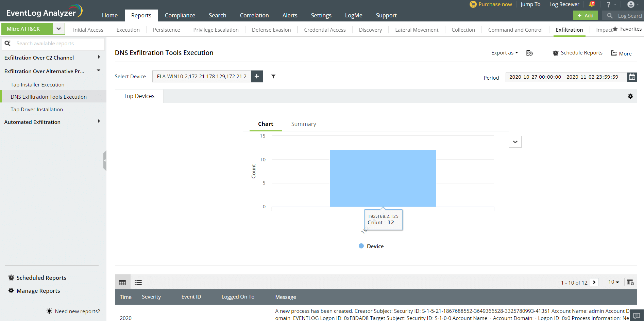Screen dimensions: 644x321
Task: Open the Period calendar picker
Action: click(x=632, y=77)
